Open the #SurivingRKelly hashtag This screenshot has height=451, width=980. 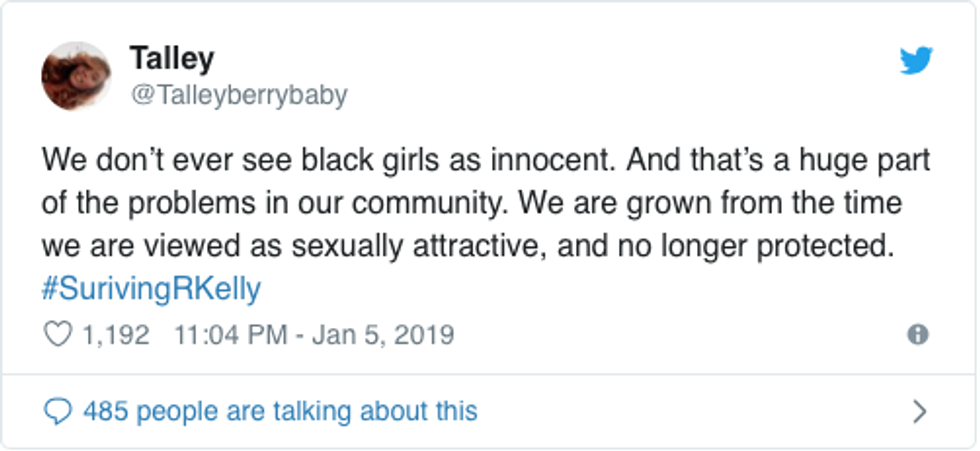(x=151, y=289)
